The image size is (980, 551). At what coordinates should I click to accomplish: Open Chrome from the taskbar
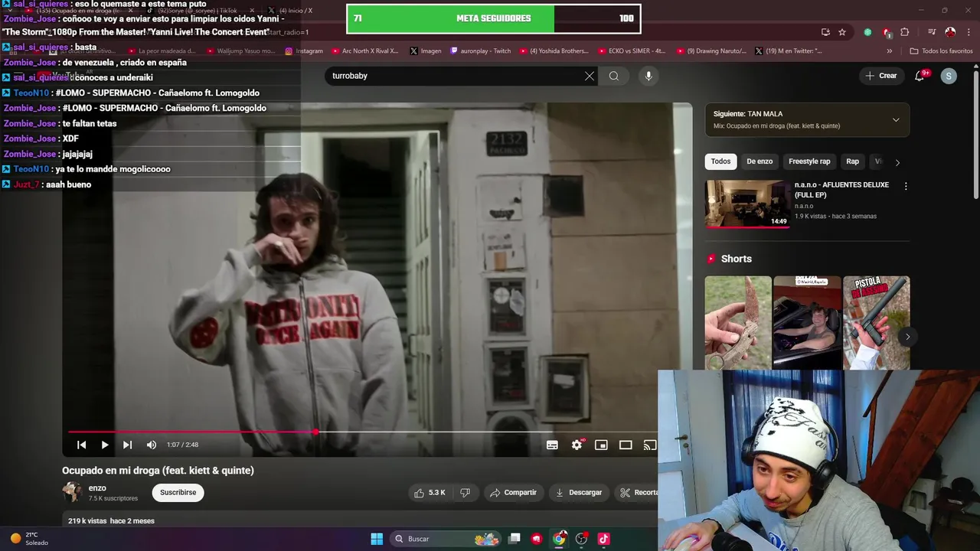[x=559, y=539]
